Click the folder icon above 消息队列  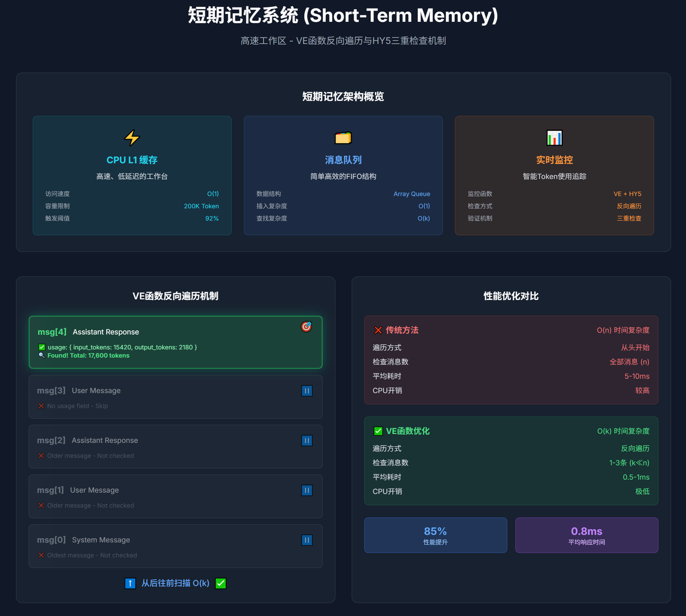(343, 138)
